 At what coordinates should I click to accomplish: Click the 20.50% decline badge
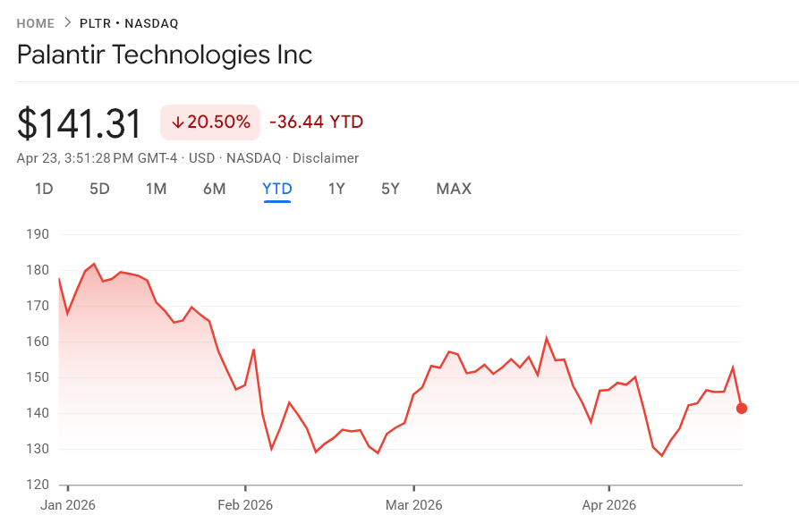coord(210,122)
